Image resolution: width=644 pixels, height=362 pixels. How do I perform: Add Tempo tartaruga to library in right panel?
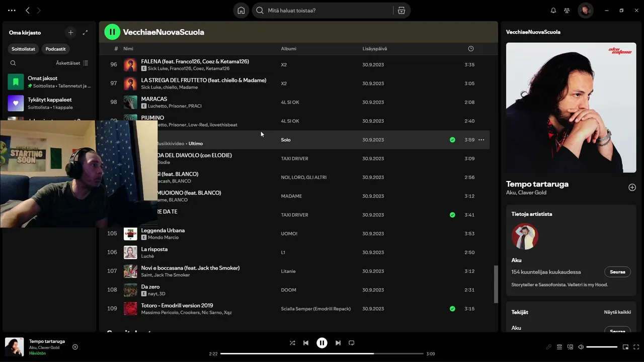[632, 188]
